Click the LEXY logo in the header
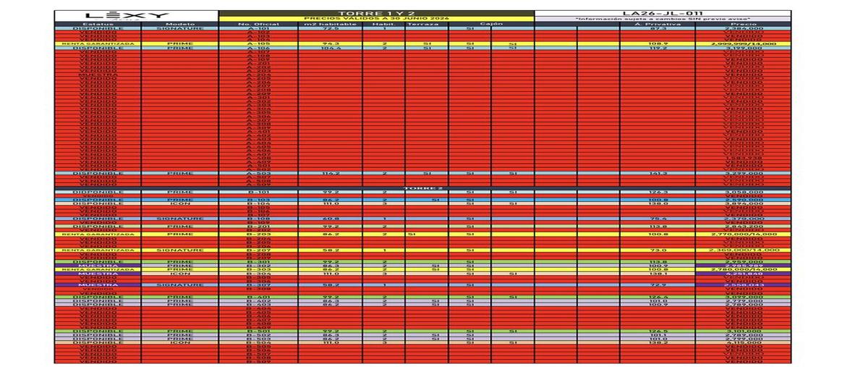 [x=127, y=15]
